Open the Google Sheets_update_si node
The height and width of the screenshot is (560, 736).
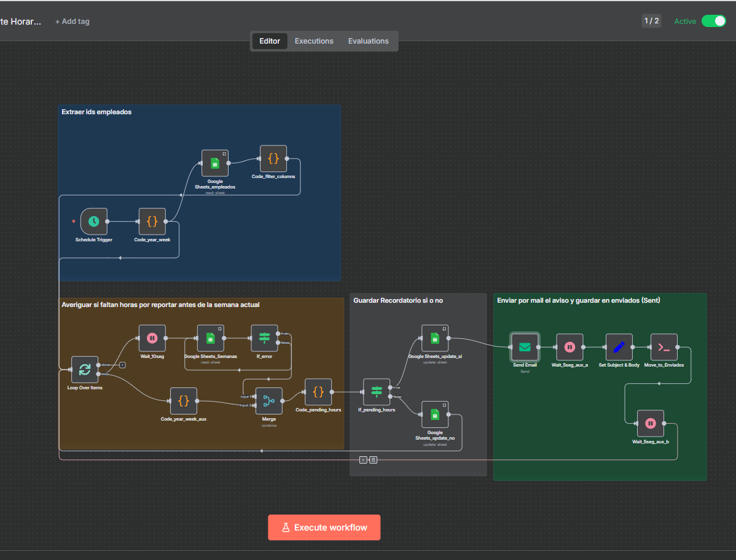[x=435, y=338]
